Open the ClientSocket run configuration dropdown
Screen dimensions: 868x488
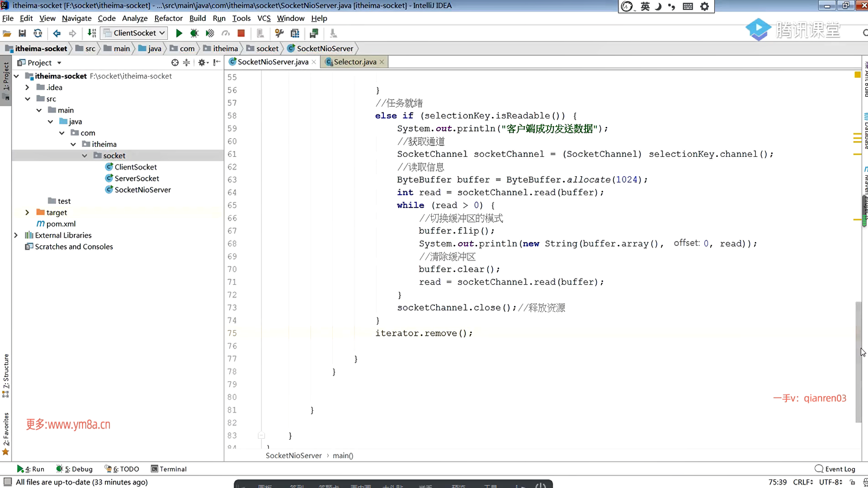click(x=134, y=33)
